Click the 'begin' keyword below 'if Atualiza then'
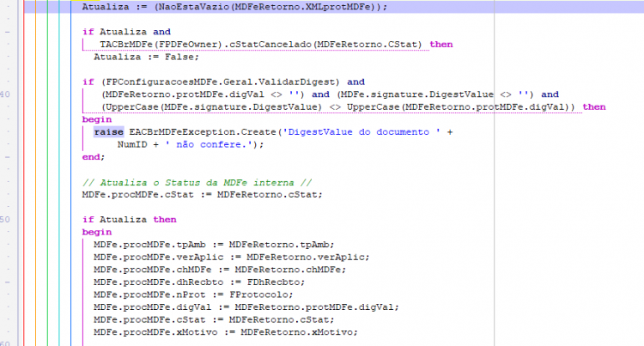The width and height of the screenshot is (644, 346). (97, 233)
